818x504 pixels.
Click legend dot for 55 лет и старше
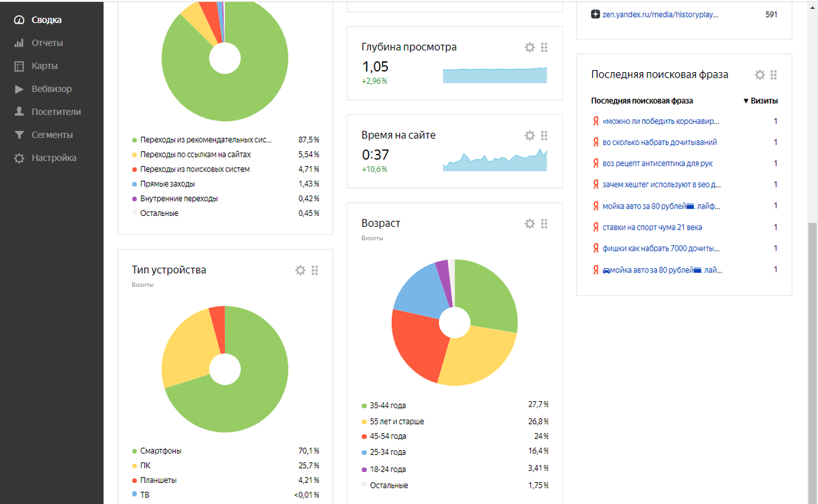(365, 422)
